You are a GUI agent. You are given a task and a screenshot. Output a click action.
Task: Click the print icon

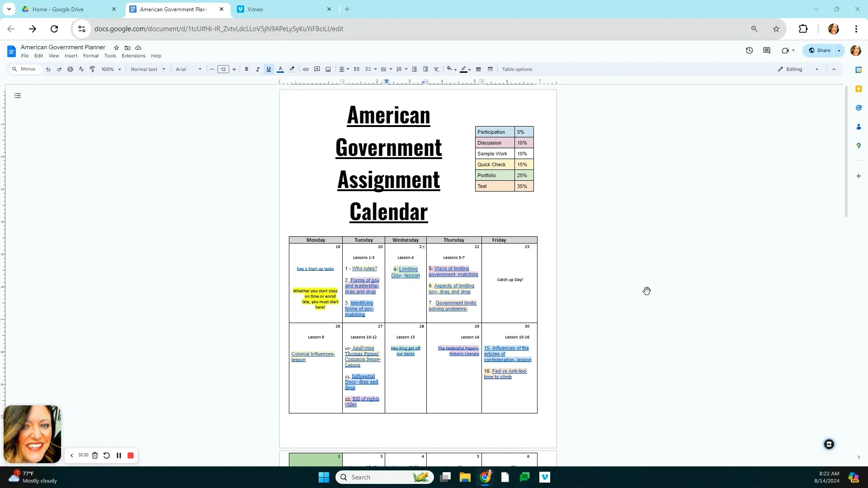[x=70, y=69]
